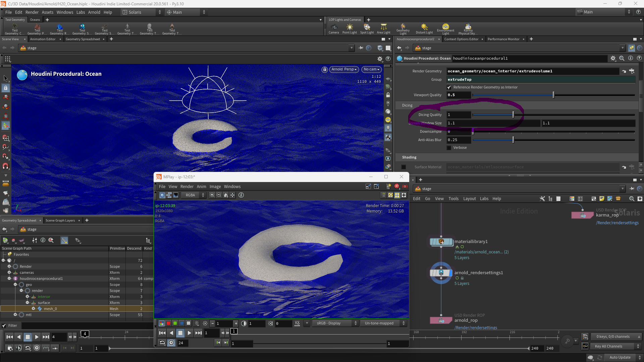Viewport: 644px width, 362px height.
Task: Create a Spot Light from shelf
Action: coord(367,28)
